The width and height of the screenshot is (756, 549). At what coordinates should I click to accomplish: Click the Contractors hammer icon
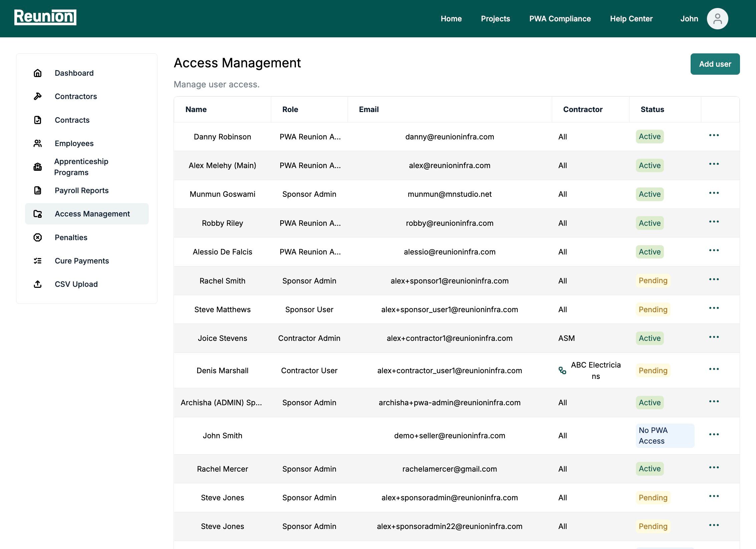pyautogui.click(x=38, y=96)
